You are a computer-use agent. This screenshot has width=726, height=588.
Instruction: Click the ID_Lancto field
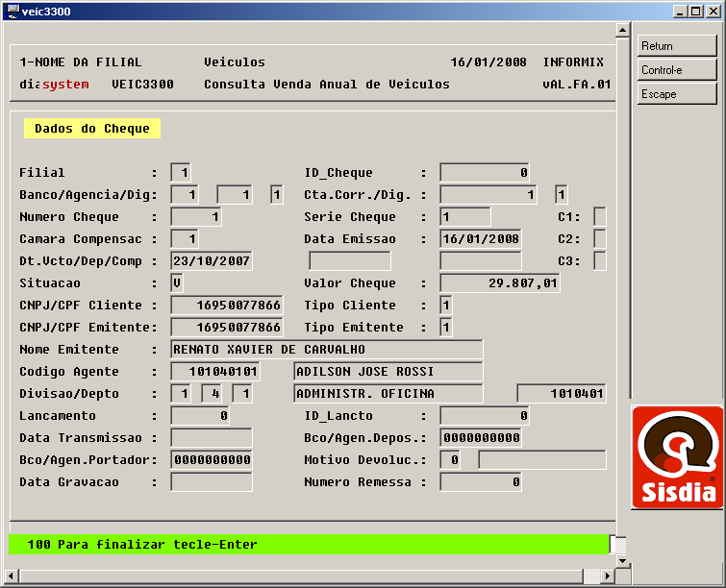tap(485, 415)
